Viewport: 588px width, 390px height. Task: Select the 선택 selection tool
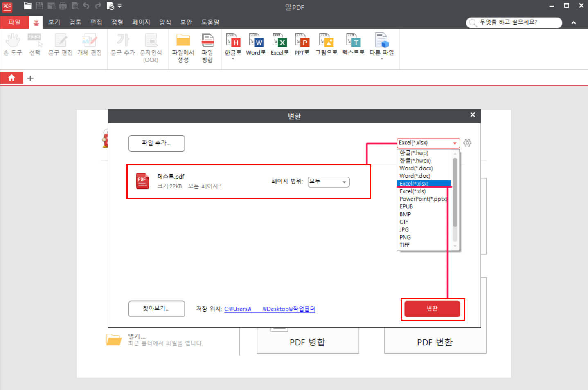35,44
